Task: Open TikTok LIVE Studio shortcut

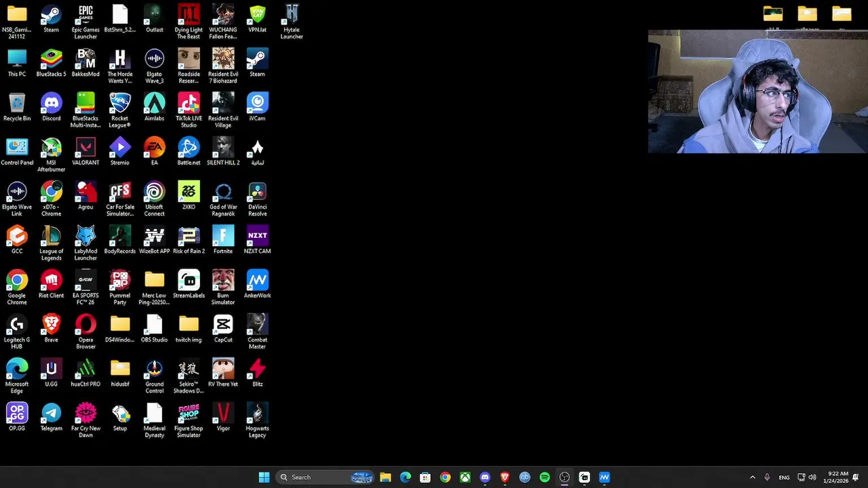Action: point(189,110)
